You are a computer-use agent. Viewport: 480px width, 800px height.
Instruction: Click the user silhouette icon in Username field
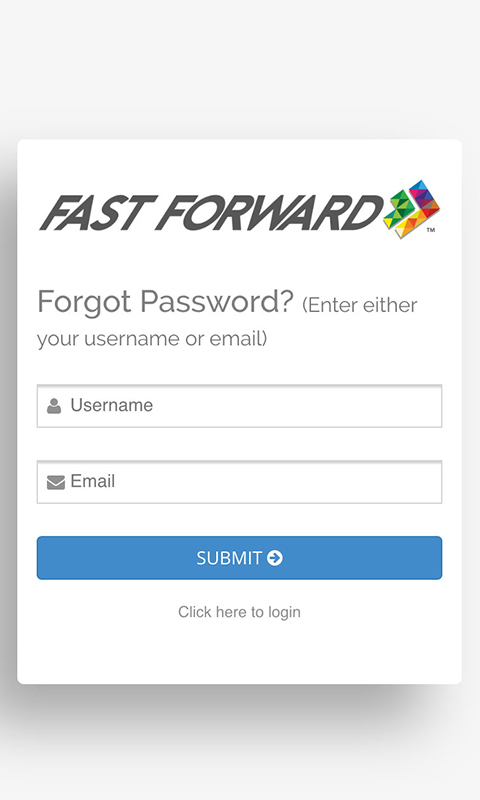point(54,406)
